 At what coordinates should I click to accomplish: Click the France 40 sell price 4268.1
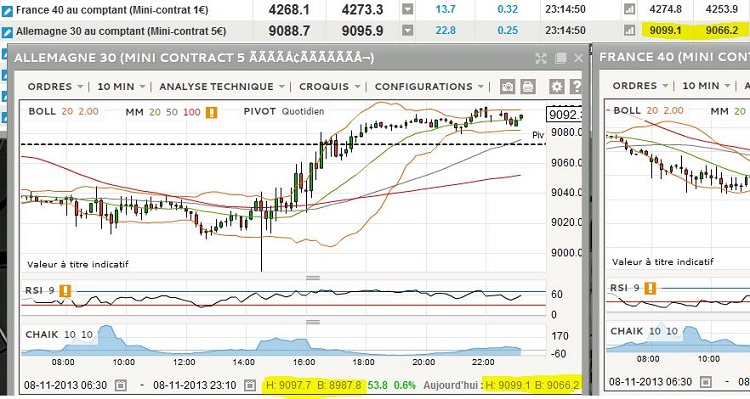tap(289, 9)
